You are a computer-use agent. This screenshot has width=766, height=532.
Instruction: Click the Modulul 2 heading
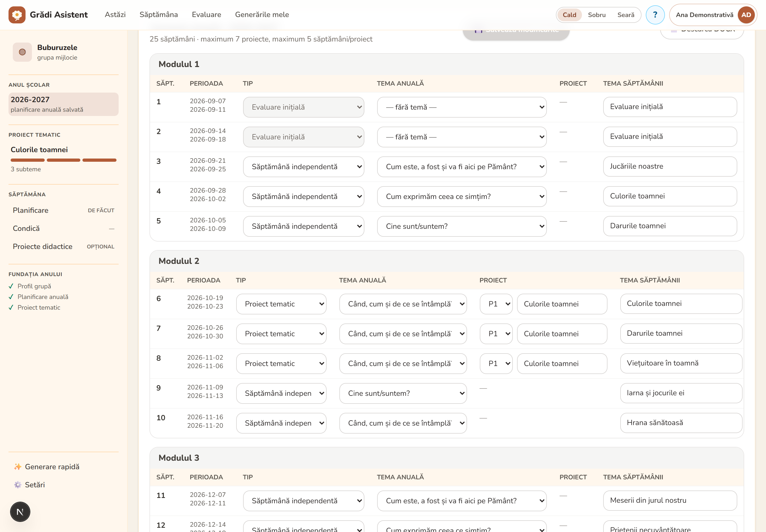[179, 261]
